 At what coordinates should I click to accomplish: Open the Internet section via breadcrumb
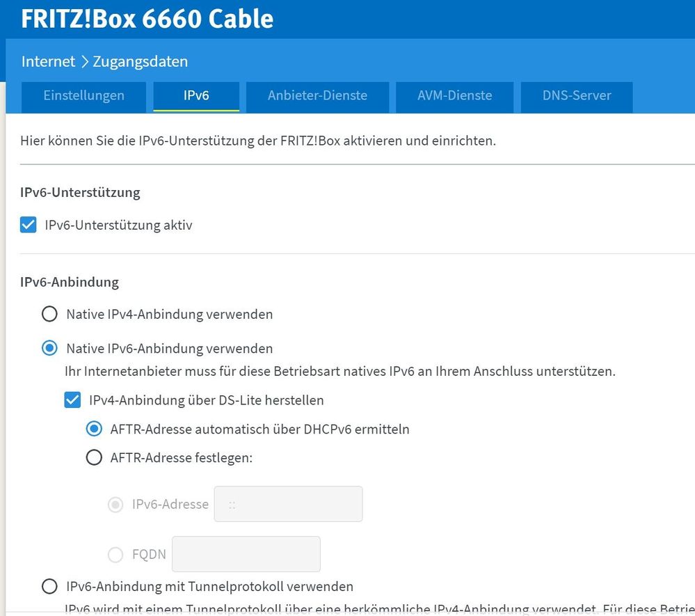[47, 61]
